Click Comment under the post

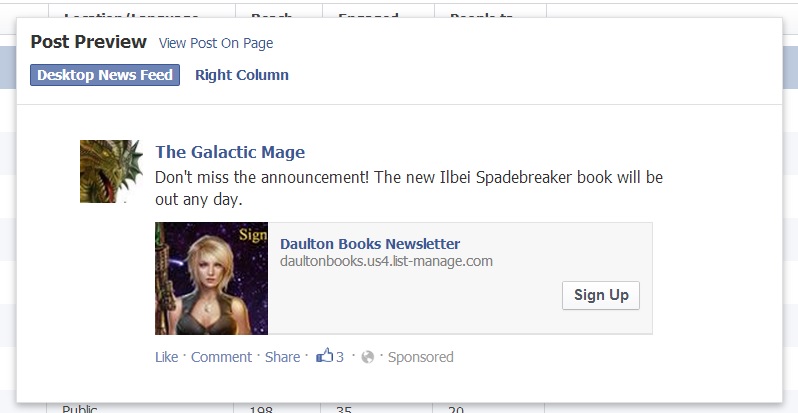(x=221, y=357)
